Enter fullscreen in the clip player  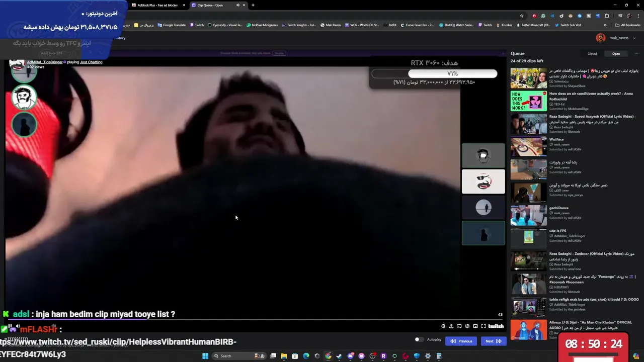(484, 326)
